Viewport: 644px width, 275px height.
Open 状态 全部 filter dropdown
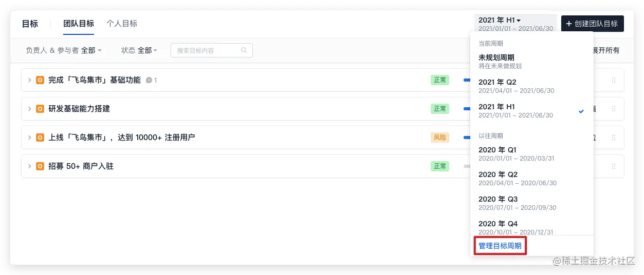point(139,50)
